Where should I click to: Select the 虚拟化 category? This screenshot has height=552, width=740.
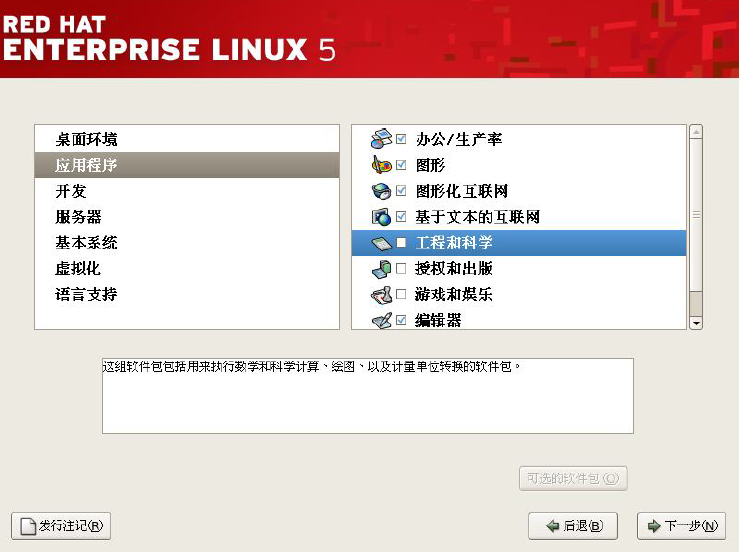pyautogui.click(x=187, y=268)
